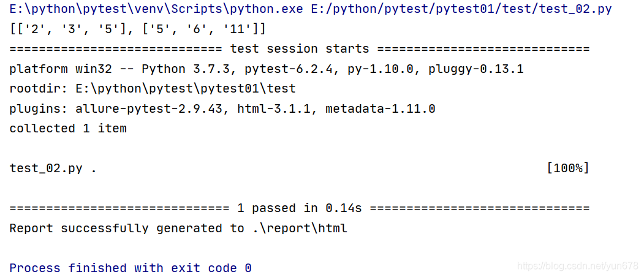The width and height of the screenshot is (644, 277).
Task: Click 'Process finished with exit code 0'
Action: point(131,268)
